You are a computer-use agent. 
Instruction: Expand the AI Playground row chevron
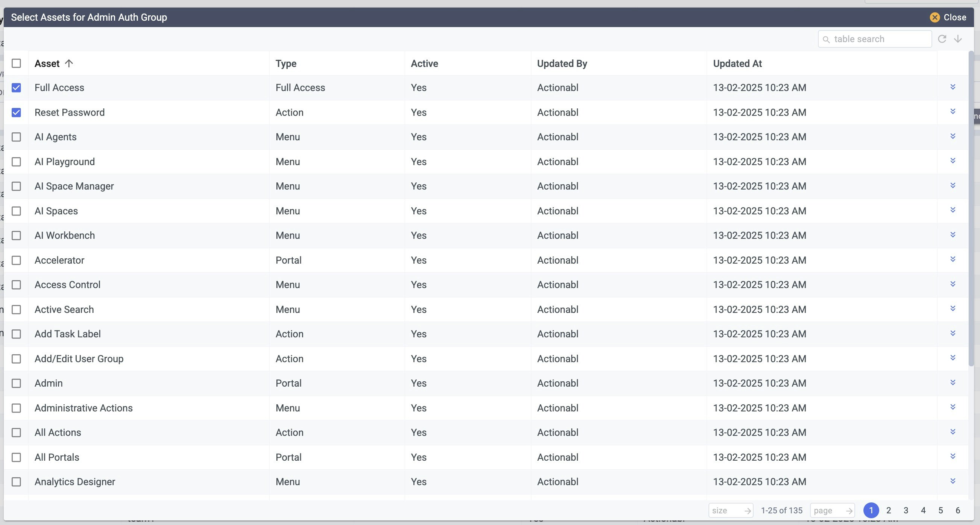[953, 161]
